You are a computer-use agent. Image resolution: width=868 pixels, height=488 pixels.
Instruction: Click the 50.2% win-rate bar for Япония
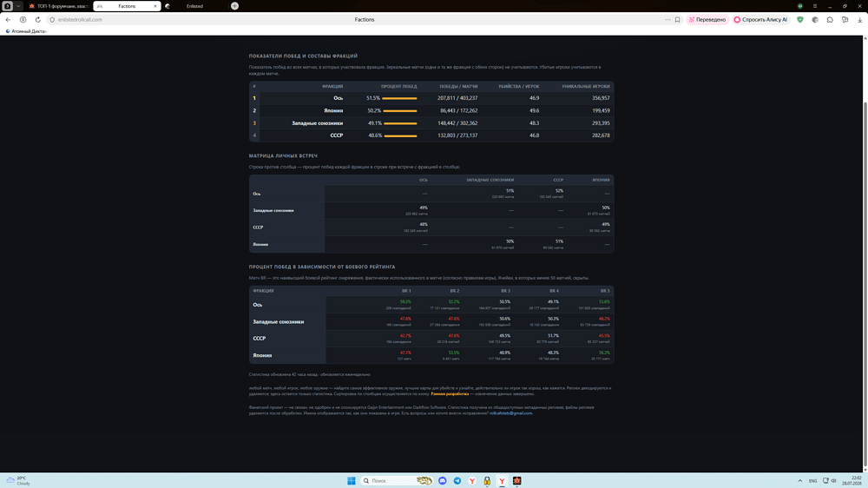(399, 111)
